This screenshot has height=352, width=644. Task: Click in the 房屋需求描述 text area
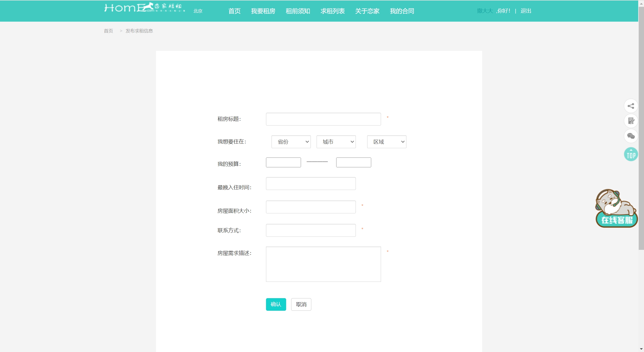323,264
